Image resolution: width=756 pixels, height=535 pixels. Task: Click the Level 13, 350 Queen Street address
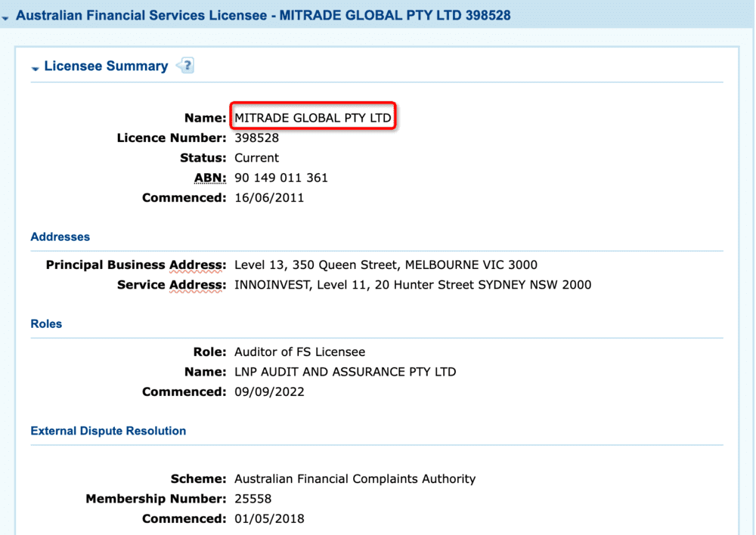pos(386,265)
